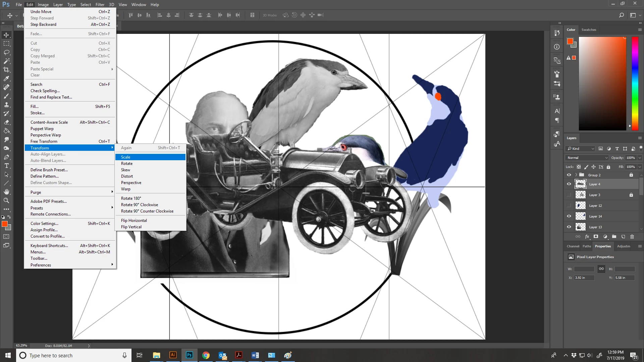Open the layer filter Kind dropdown
The width and height of the screenshot is (644, 362).
581,148
